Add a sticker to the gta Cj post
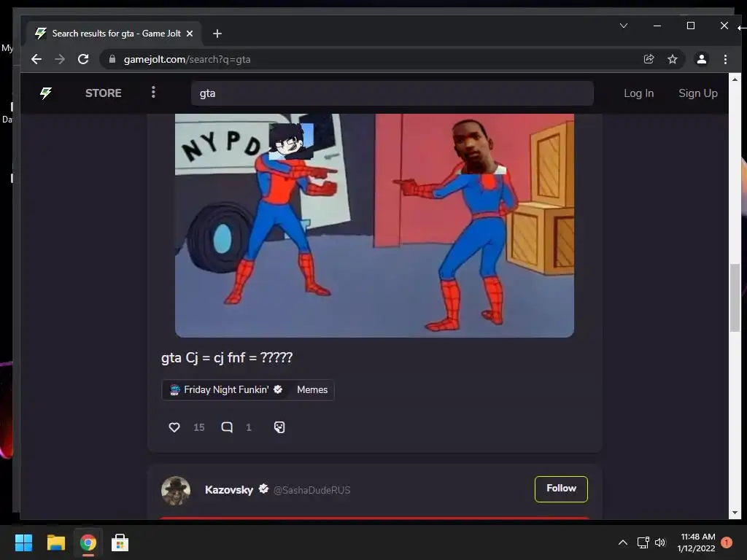747x560 pixels. (279, 427)
